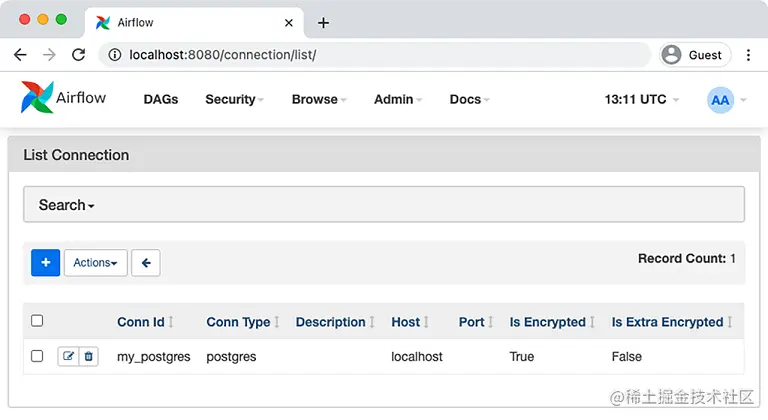
Task: Expand the Search filter panel
Action: click(67, 205)
